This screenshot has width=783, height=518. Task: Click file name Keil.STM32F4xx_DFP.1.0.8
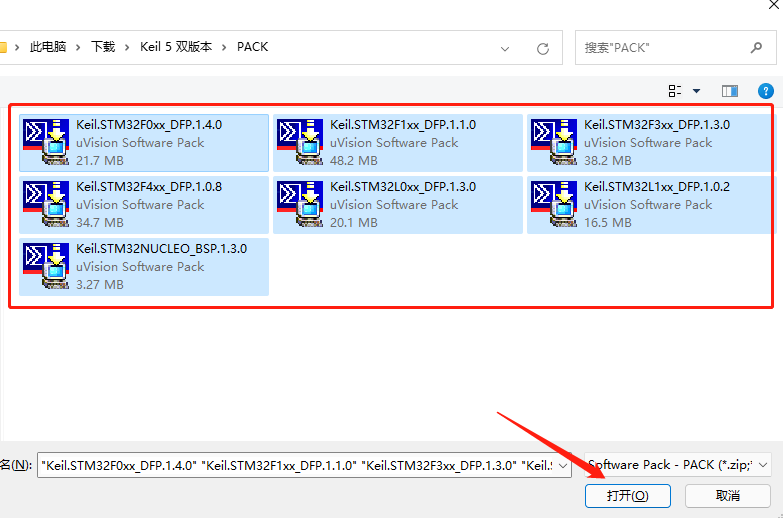pyautogui.click(x=149, y=187)
